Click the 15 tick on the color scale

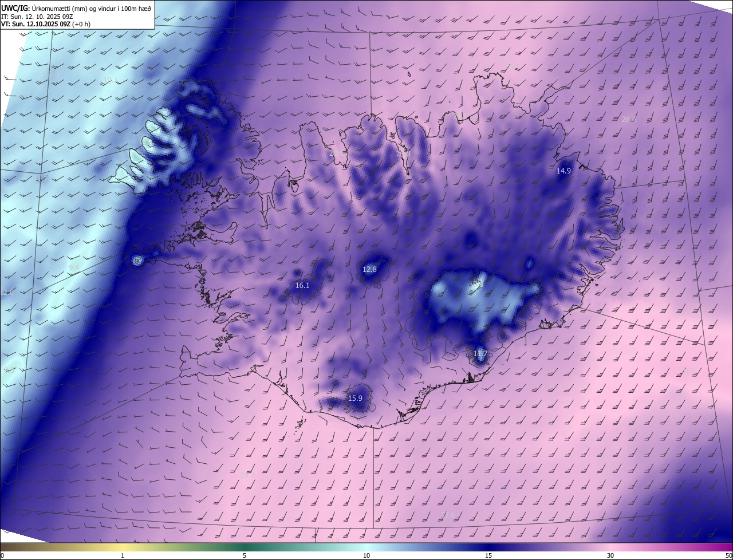488,555
